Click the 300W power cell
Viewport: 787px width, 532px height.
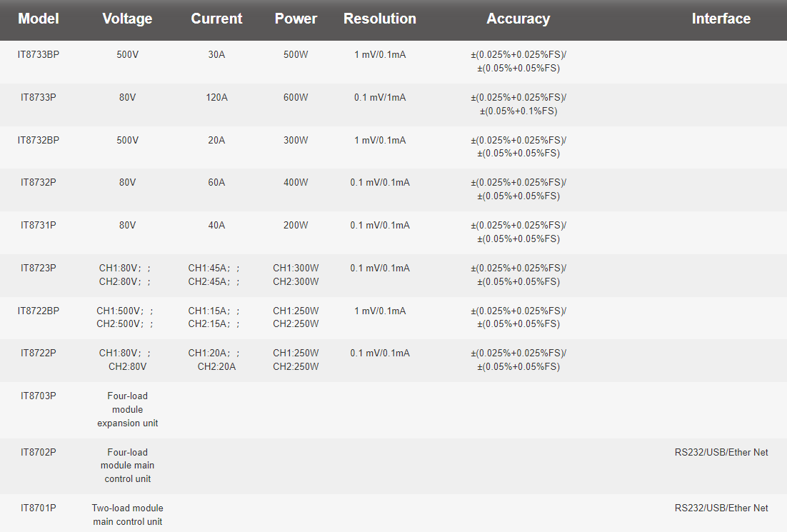coord(296,140)
